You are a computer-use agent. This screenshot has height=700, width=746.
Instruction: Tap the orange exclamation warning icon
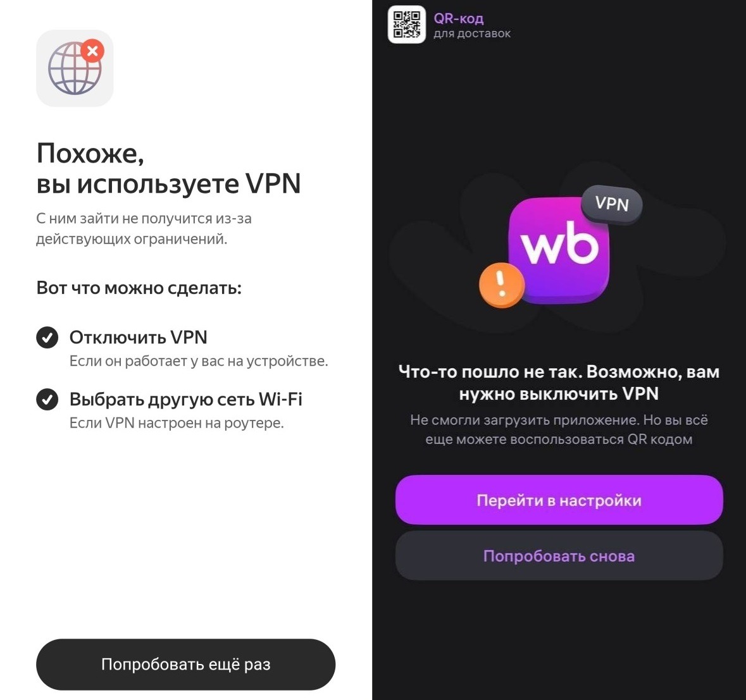(502, 285)
